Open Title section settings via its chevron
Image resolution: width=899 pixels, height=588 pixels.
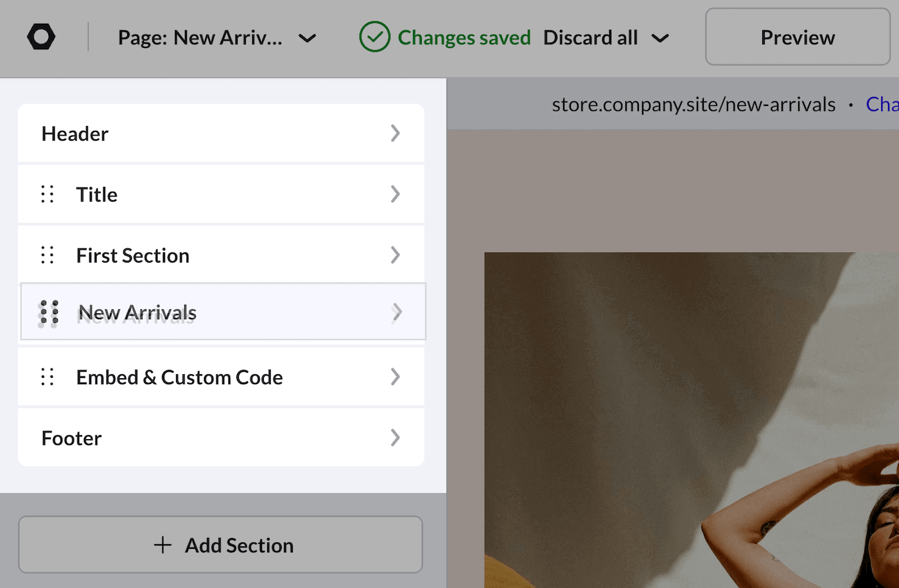(x=396, y=194)
